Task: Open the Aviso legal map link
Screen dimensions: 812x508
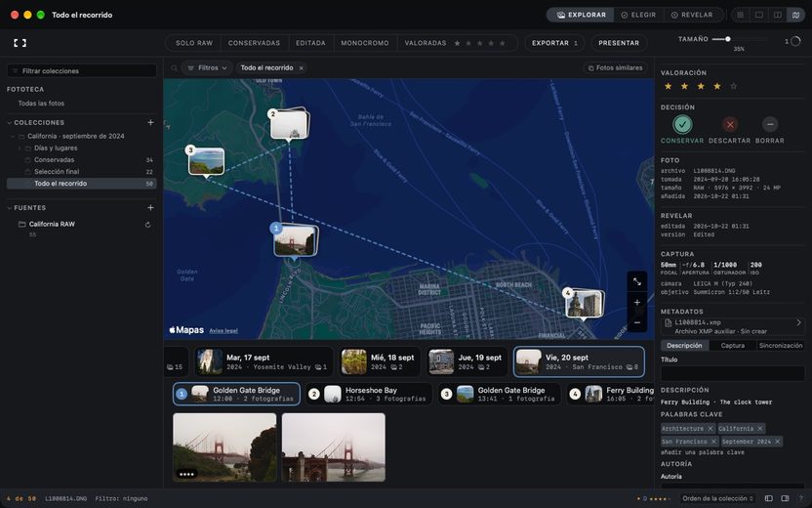Action: [223, 331]
